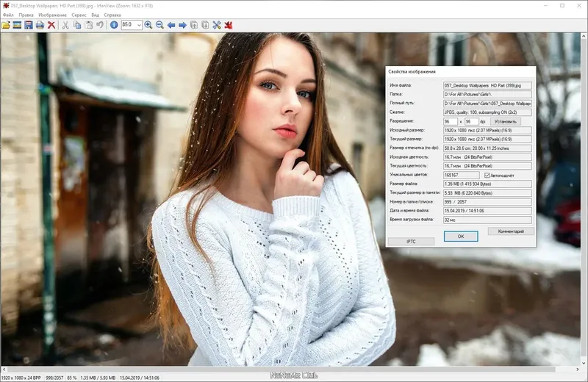Open the Изображение menu
Viewport: 588px width, 382px height.
[x=52, y=15]
